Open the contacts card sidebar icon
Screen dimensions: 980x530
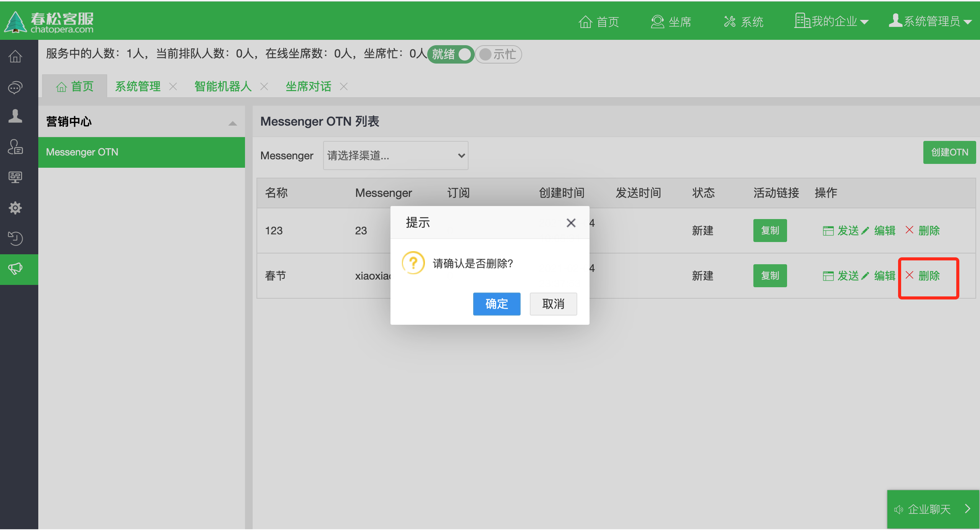(15, 147)
